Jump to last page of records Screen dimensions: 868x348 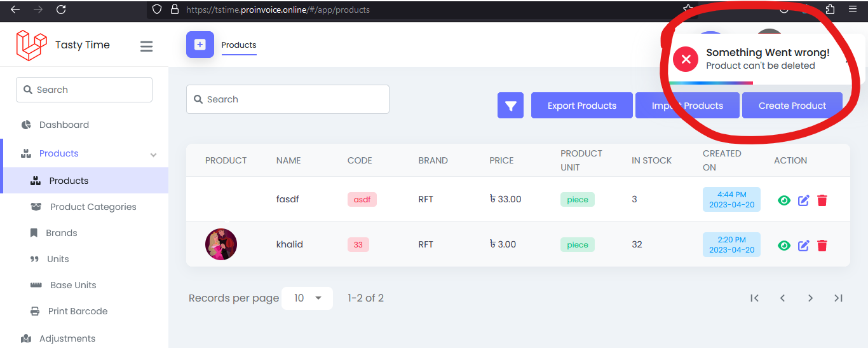click(838, 298)
